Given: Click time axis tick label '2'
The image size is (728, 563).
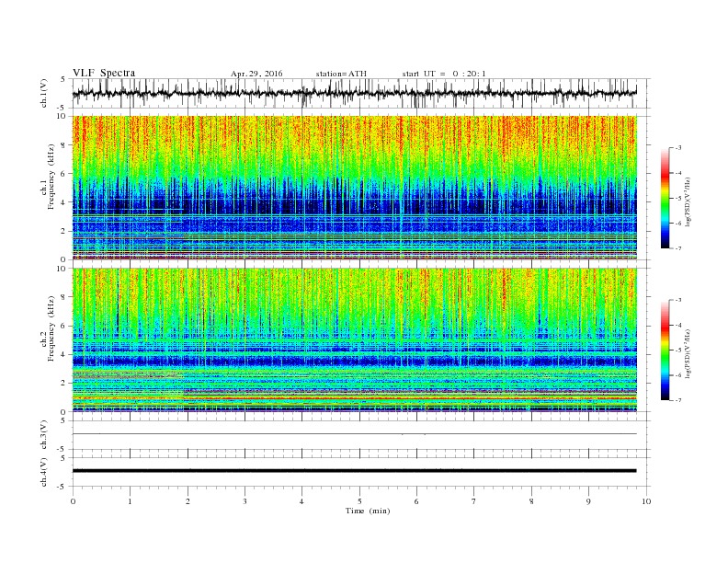Looking at the screenshot, I should click(x=188, y=501).
